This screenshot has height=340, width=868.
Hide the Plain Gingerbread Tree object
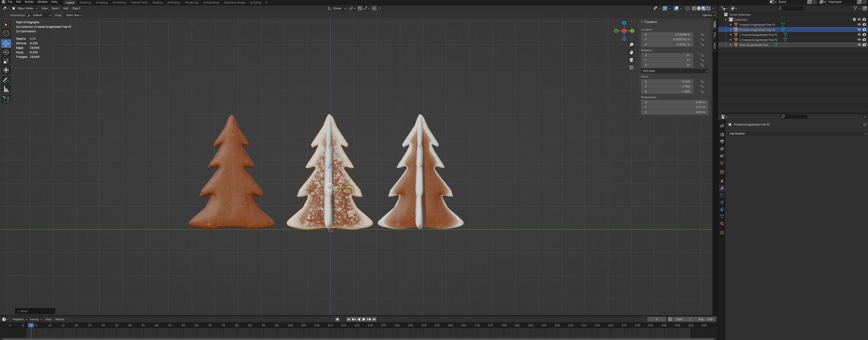click(859, 44)
